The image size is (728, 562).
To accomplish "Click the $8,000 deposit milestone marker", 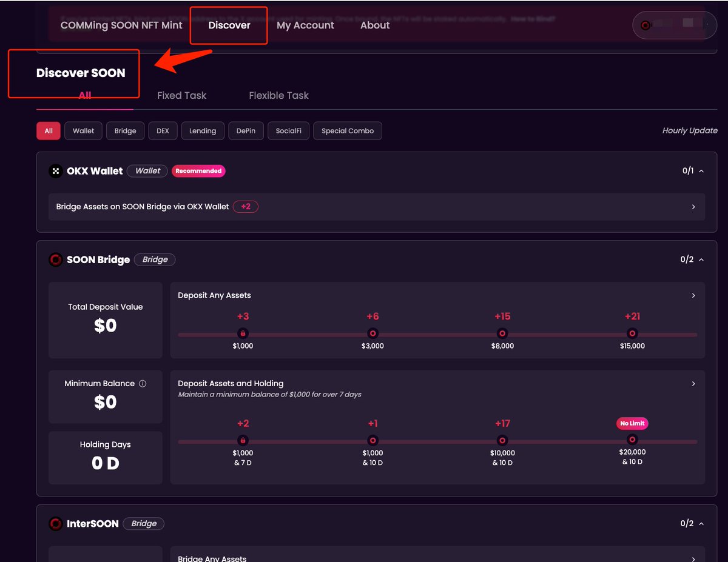I will 502,333.
